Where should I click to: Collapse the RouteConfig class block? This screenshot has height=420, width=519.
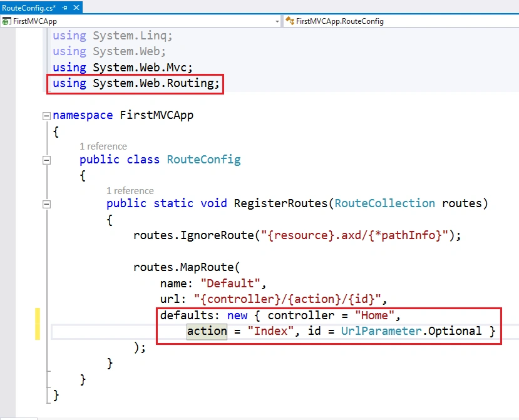[46, 160]
